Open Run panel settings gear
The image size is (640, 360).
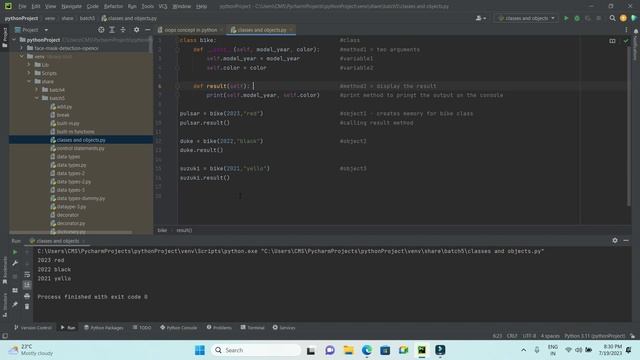click(615, 241)
